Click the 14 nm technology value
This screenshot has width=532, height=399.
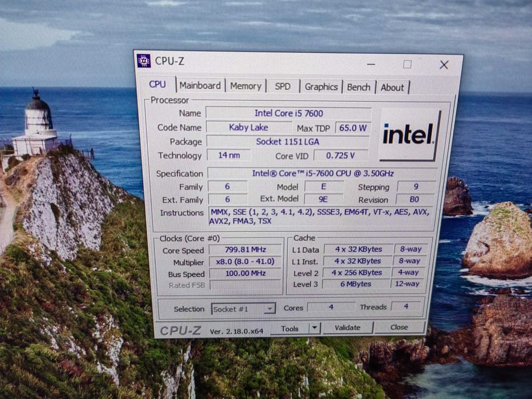pyautogui.click(x=229, y=155)
